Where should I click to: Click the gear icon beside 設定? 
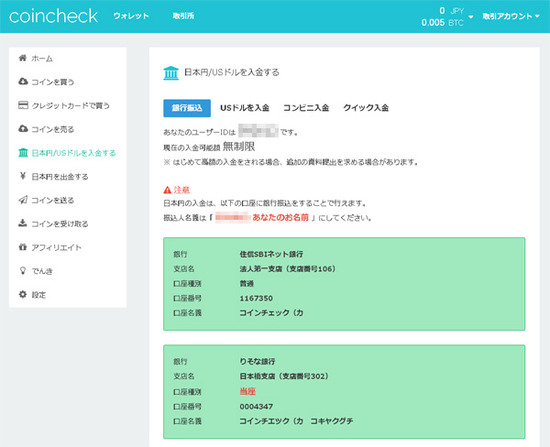pyautogui.click(x=23, y=294)
